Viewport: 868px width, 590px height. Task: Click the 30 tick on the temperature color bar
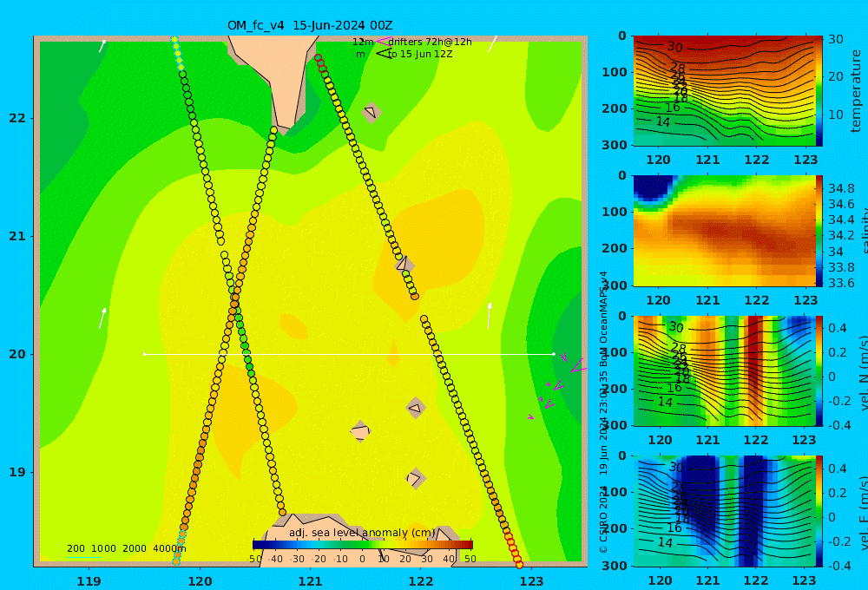tap(836, 39)
